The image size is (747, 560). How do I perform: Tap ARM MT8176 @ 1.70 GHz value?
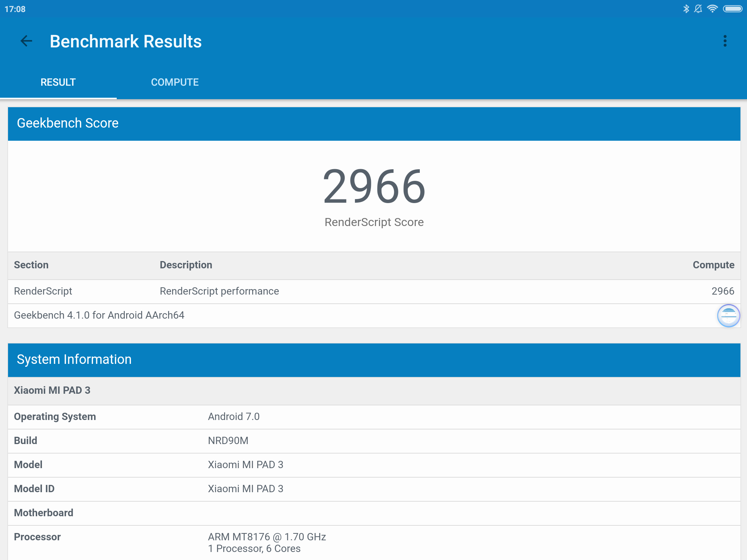tap(267, 537)
